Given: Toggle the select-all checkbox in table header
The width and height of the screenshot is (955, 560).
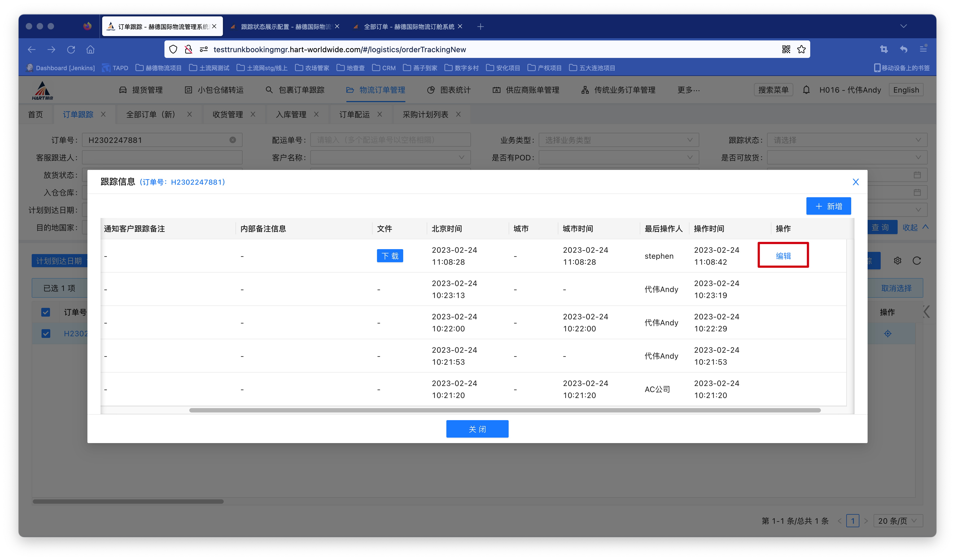Looking at the screenshot, I should (45, 312).
